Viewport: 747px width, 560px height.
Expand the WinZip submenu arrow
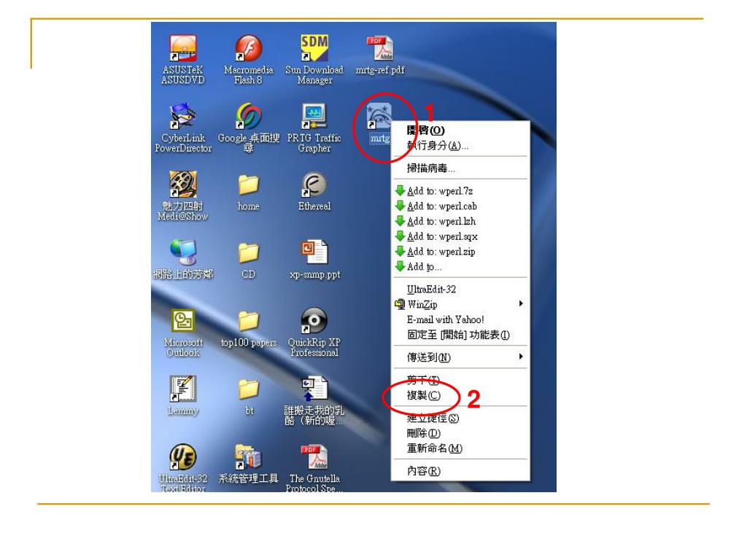coord(521,304)
